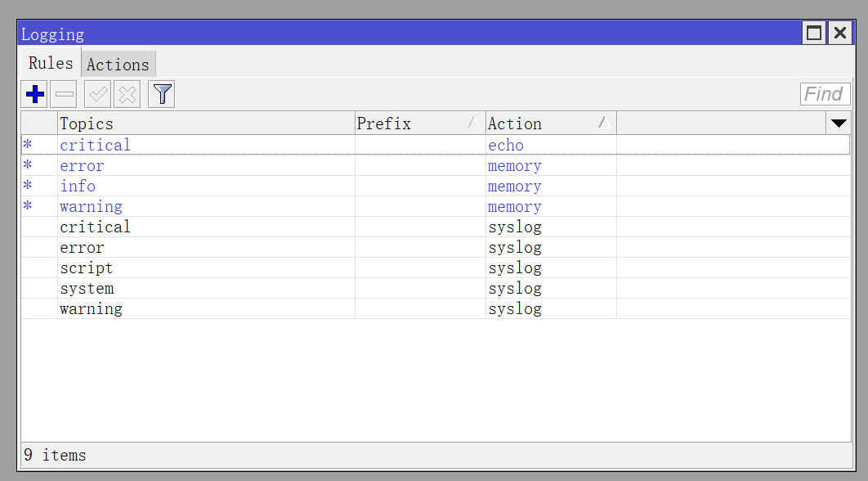Add a new logging rule with plus icon
This screenshot has width=868, height=481.
34,94
